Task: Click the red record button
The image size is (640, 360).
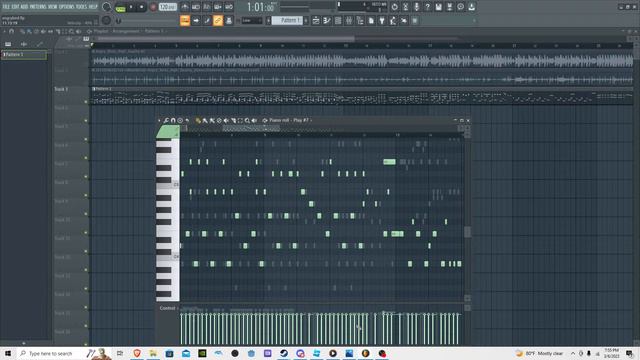Action: pyautogui.click(x=153, y=7)
